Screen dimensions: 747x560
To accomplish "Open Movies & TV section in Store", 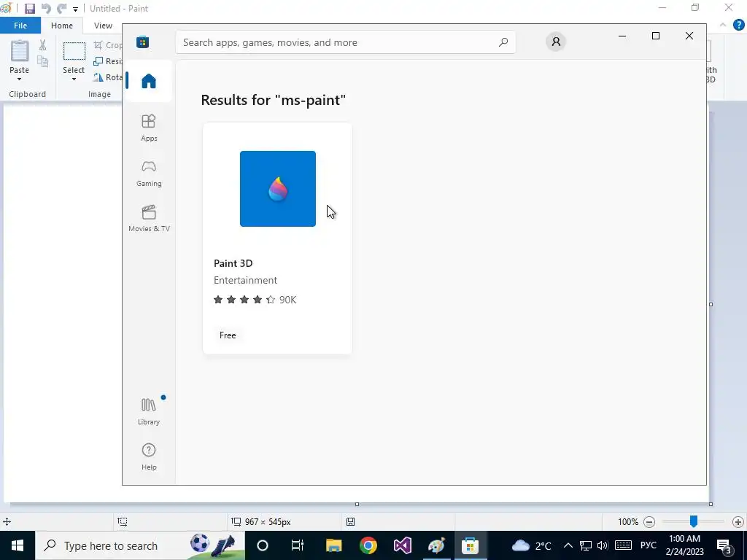I will (x=149, y=218).
